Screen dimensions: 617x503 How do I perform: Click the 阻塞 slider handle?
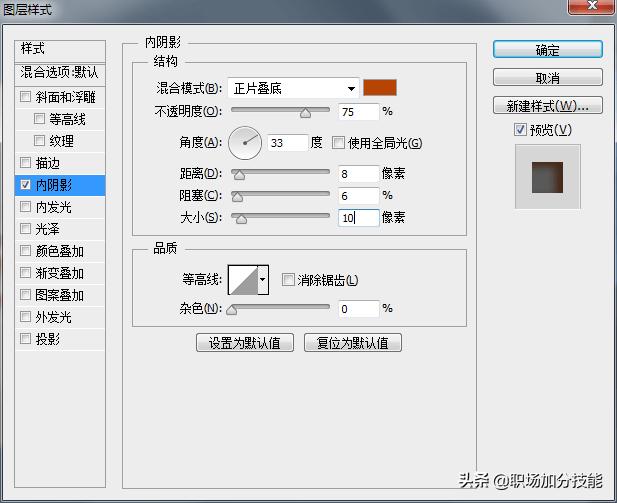(237, 197)
